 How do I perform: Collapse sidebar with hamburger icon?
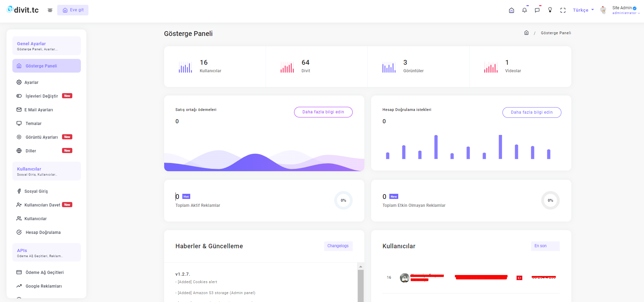tap(50, 10)
